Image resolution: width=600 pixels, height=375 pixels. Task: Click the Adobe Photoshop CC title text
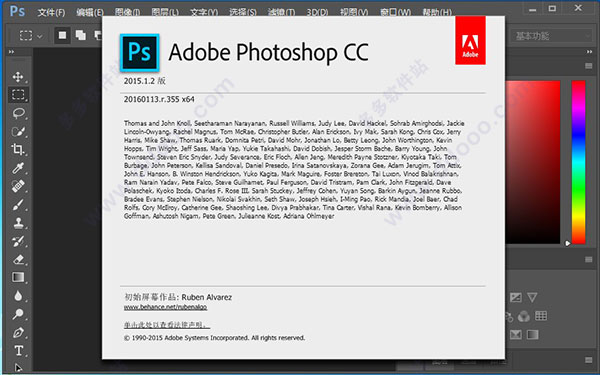(x=268, y=52)
